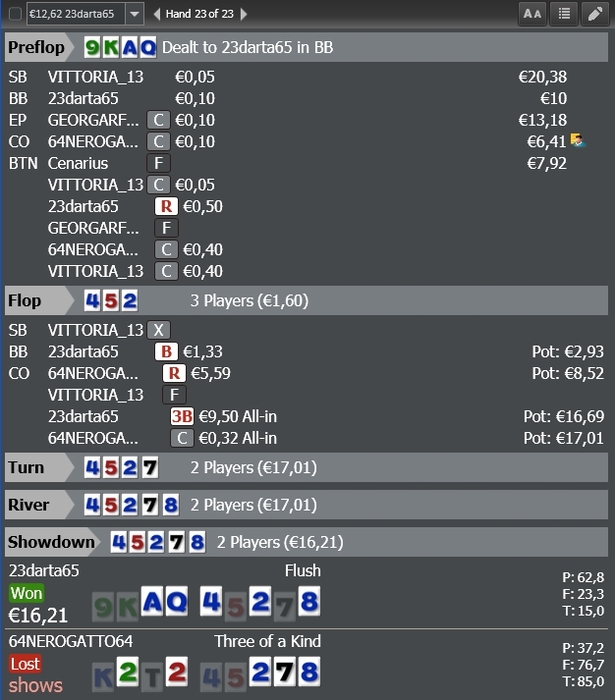
Task: Click 'F: 76,7' equity value
Action: 583,665
